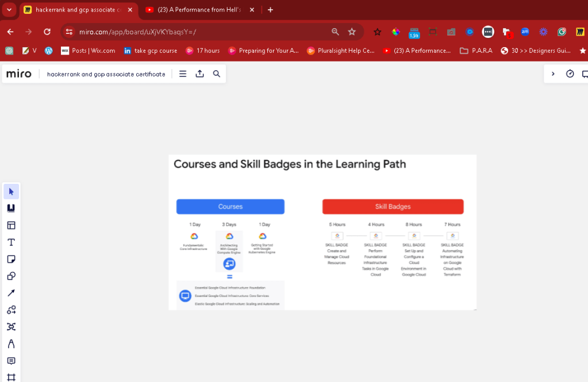Select the Pen tool in the Miro toolbar
Viewport: 588px width, 382px height.
click(11, 344)
